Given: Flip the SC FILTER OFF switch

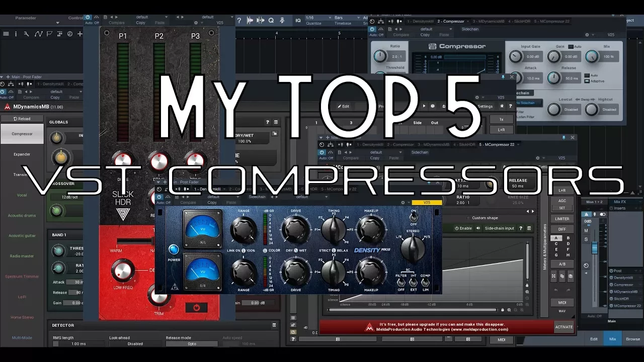Looking at the screenshot, I should 401,283.
